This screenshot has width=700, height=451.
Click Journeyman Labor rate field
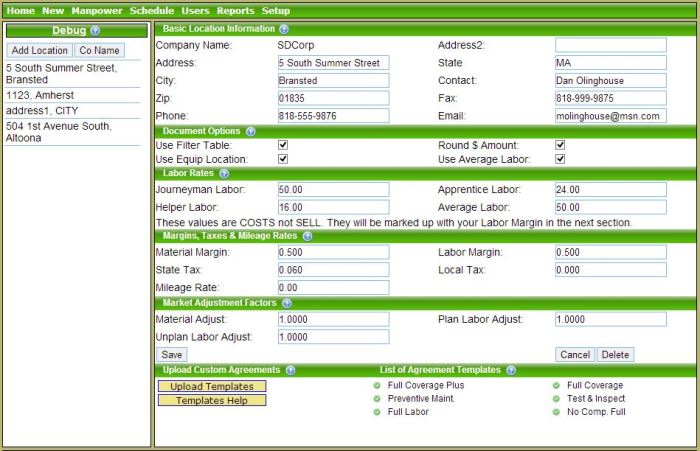pyautogui.click(x=333, y=190)
